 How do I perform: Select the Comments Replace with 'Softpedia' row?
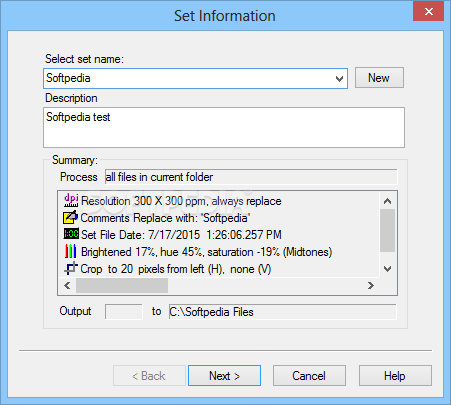[x=165, y=218]
